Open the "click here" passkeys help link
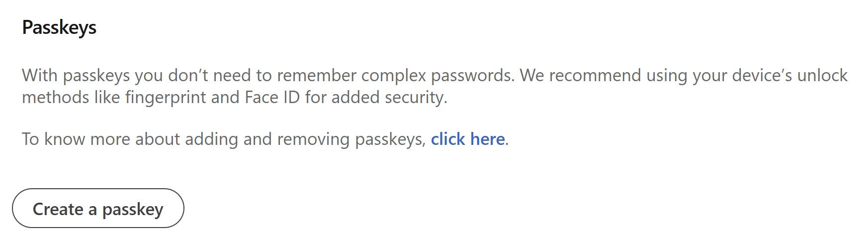Screen dimensions: 868x240 [467, 139]
